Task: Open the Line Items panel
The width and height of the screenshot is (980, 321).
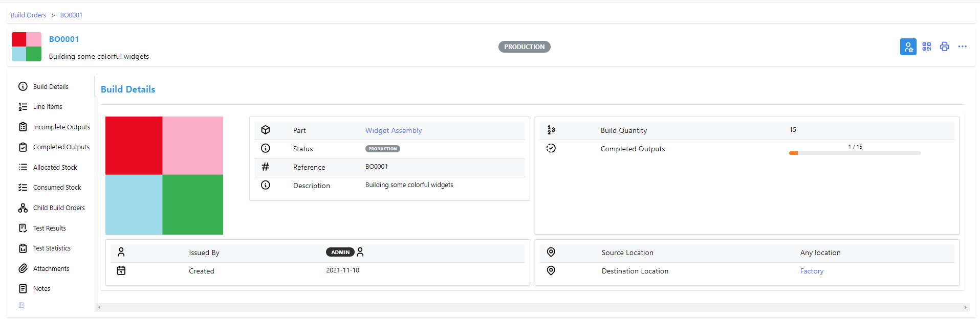Action: (48, 107)
